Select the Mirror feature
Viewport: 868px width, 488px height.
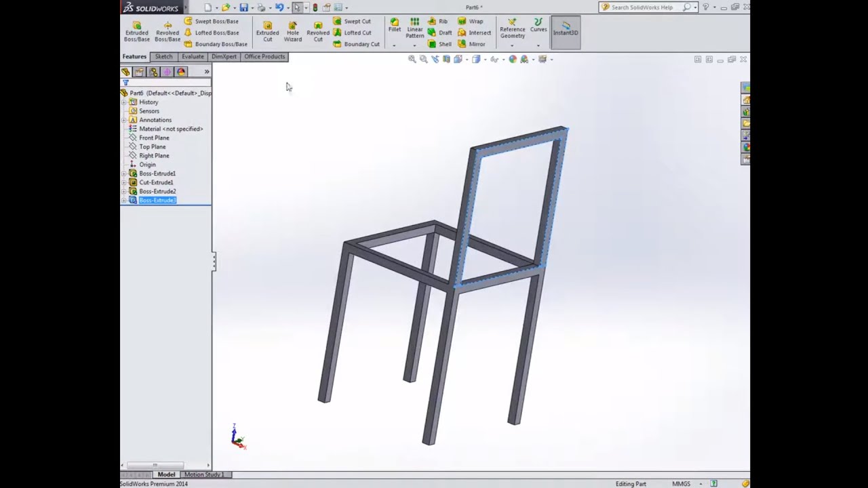pyautogui.click(x=471, y=44)
